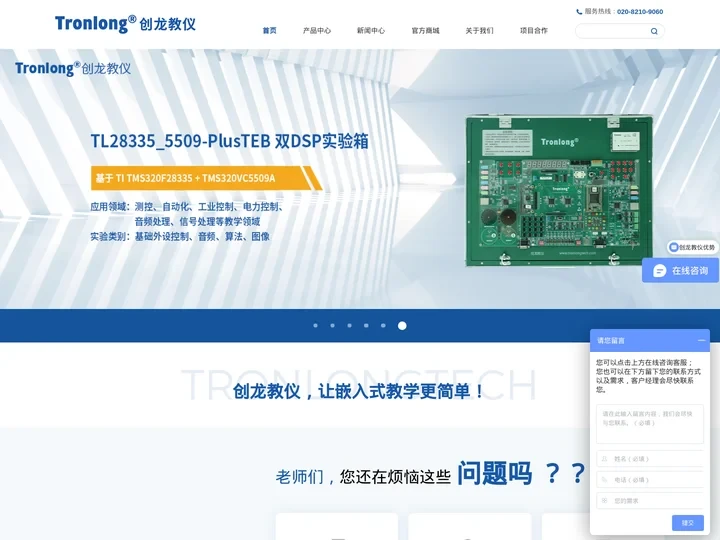Call hotline link 020-8210-9060
The image size is (720, 540).
(x=640, y=12)
